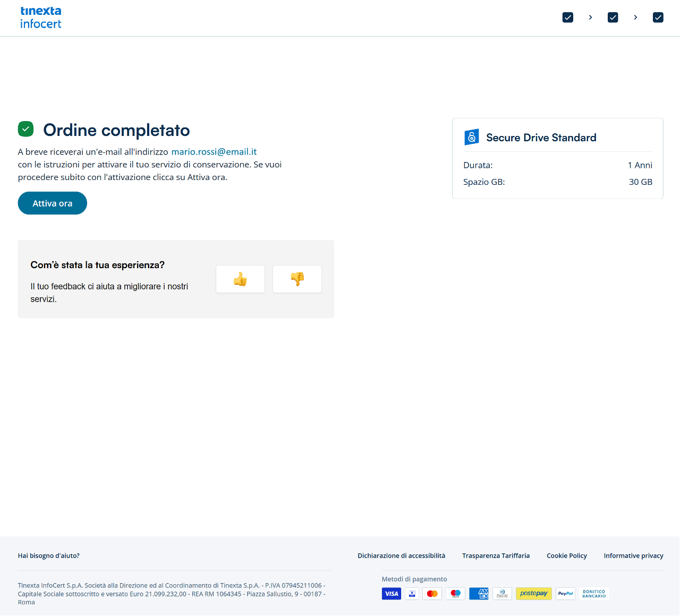Click the green Ordine completato checkmark
Viewport: 680px width, 616px height.
25,129
